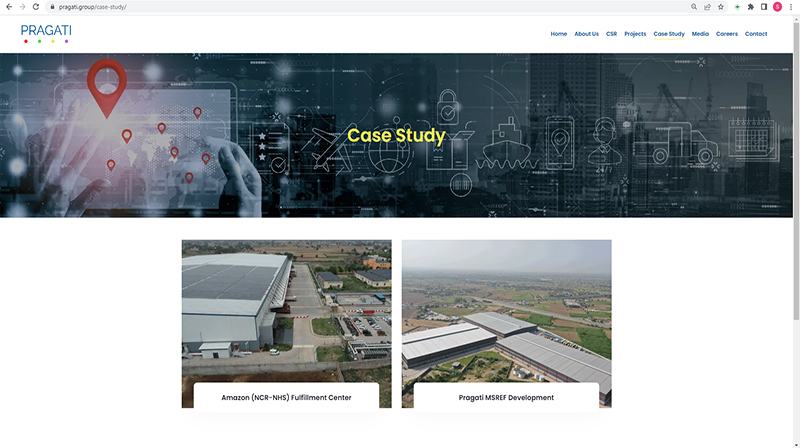Image resolution: width=800 pixels, height=448 pixels.
Task: Open the Extensions puzzle piece icon
Action: 750,6
